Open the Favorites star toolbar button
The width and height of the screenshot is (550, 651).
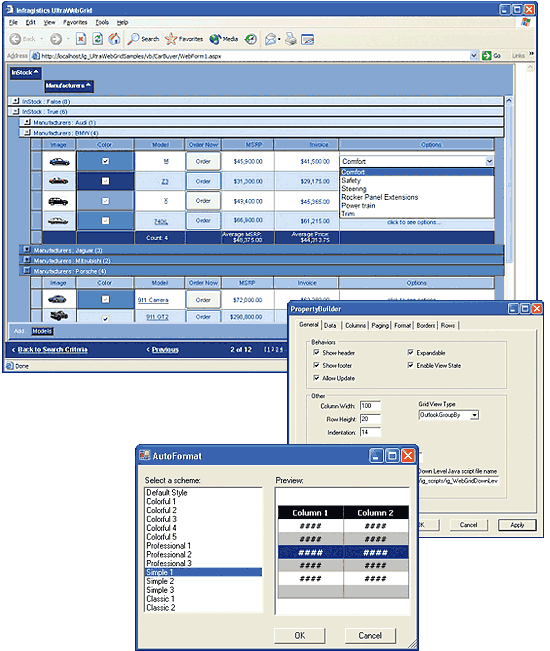tap(184, 39)
